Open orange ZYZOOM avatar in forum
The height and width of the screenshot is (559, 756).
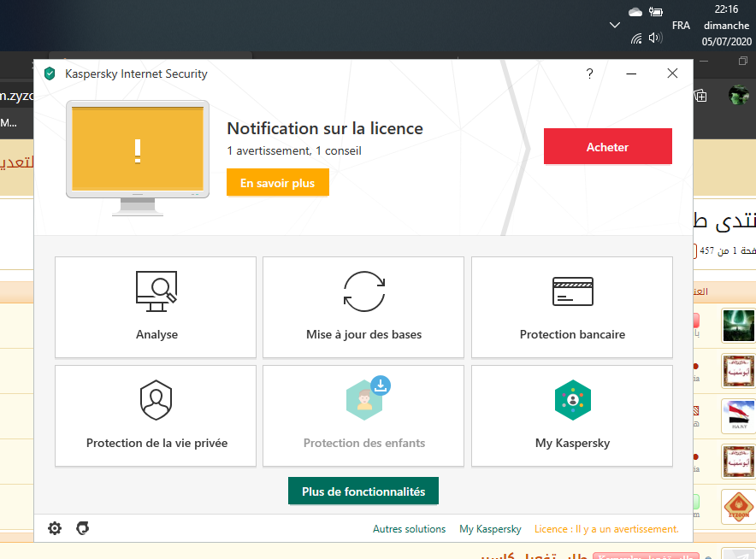tap(738, 507)
